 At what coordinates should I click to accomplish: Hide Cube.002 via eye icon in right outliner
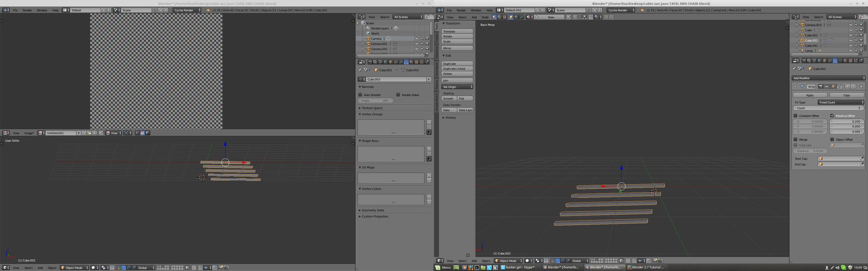tap(851, 40)
